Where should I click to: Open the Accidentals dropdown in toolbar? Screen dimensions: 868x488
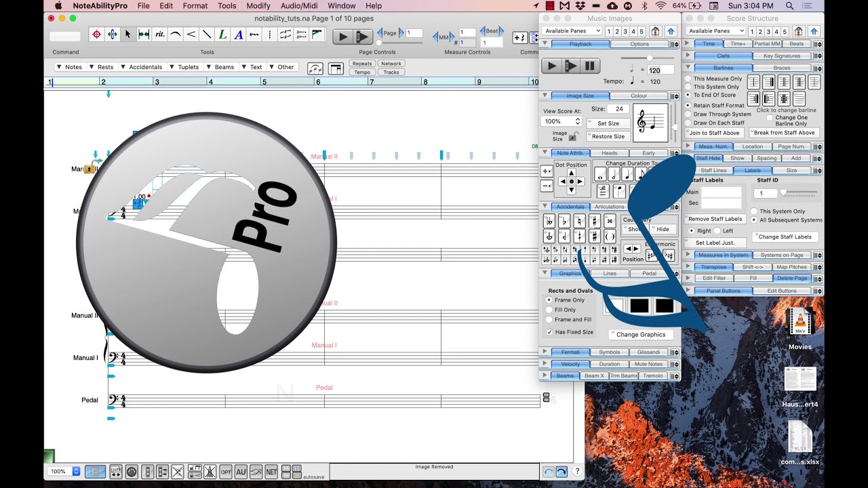coord(142,67)
